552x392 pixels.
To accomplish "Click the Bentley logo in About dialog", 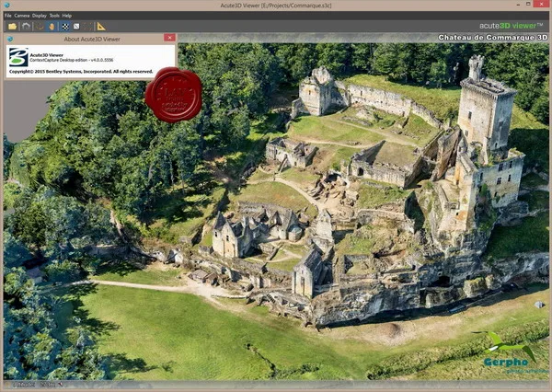I will point(18,57).
